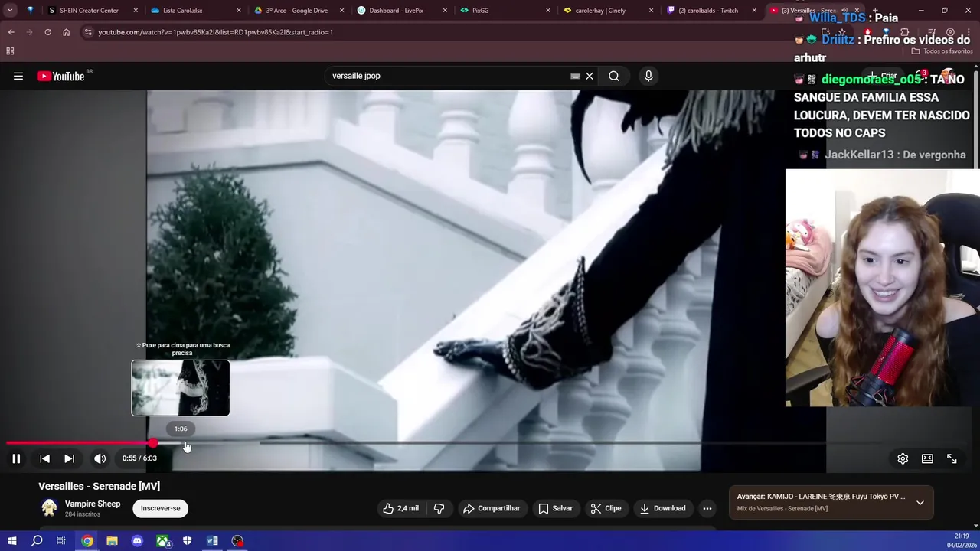The height and width of the screenshot is (551, 980).
Task: Seek the progress bar to 1:06
Action: pos(181,443)
